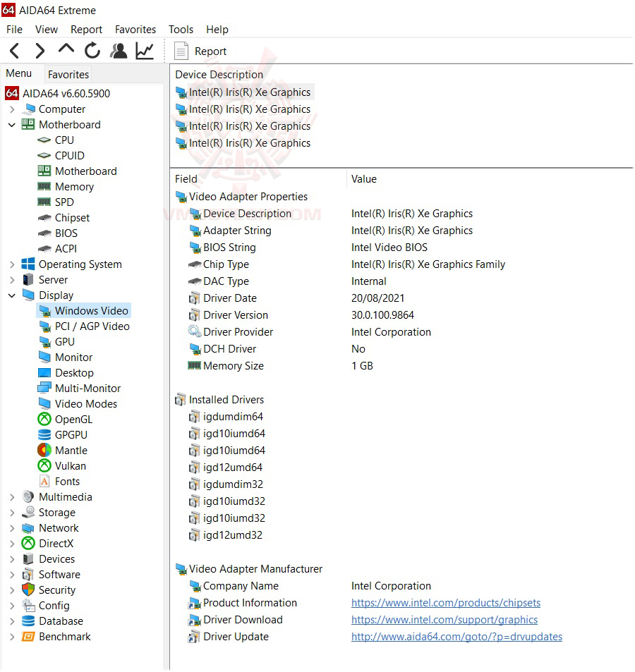
Task: Collapse the Motherboard tree node
Action: point(12,125)
